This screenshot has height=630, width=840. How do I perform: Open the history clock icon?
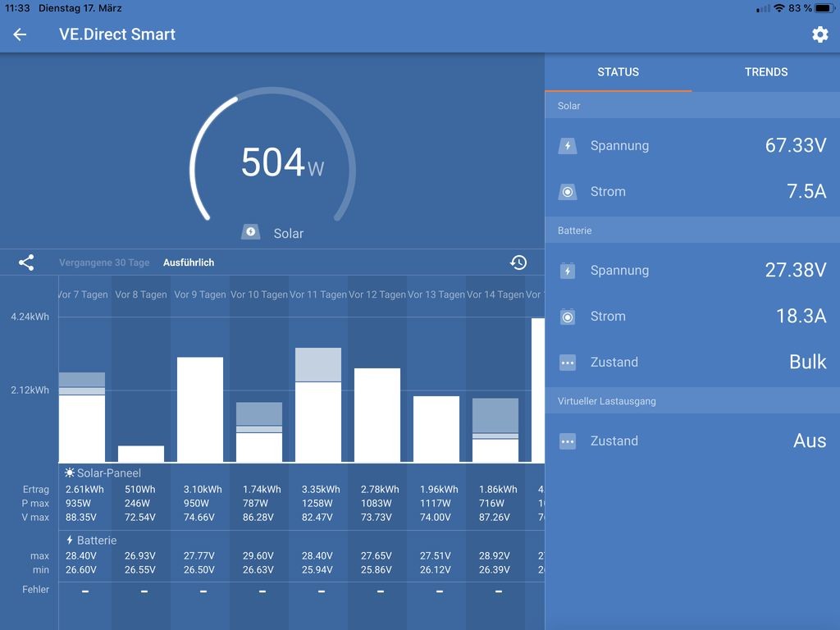coord(518,262)
